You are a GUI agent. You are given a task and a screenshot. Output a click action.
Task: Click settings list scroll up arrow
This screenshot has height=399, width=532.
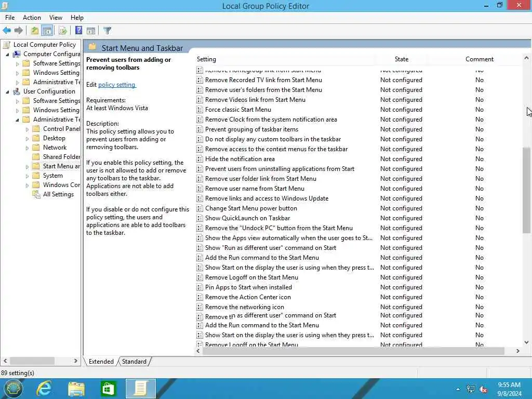(x=526, y=58)
